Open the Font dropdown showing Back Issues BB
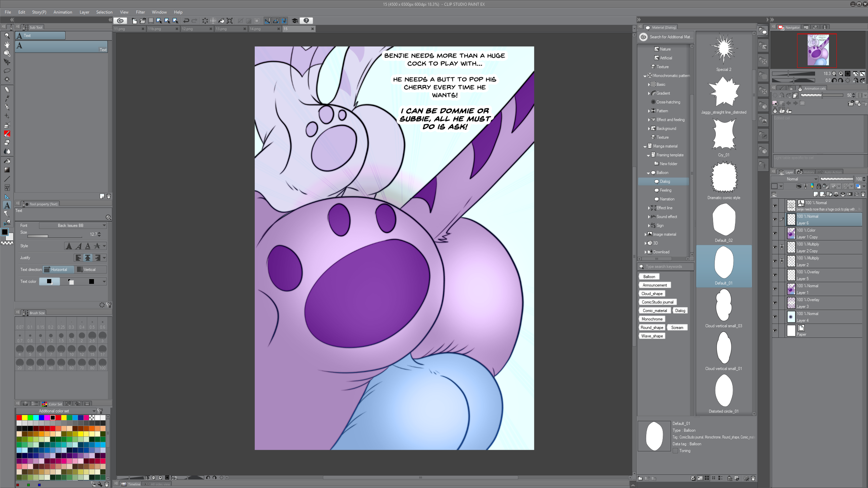The image size is (868, 488). point(73,226)
